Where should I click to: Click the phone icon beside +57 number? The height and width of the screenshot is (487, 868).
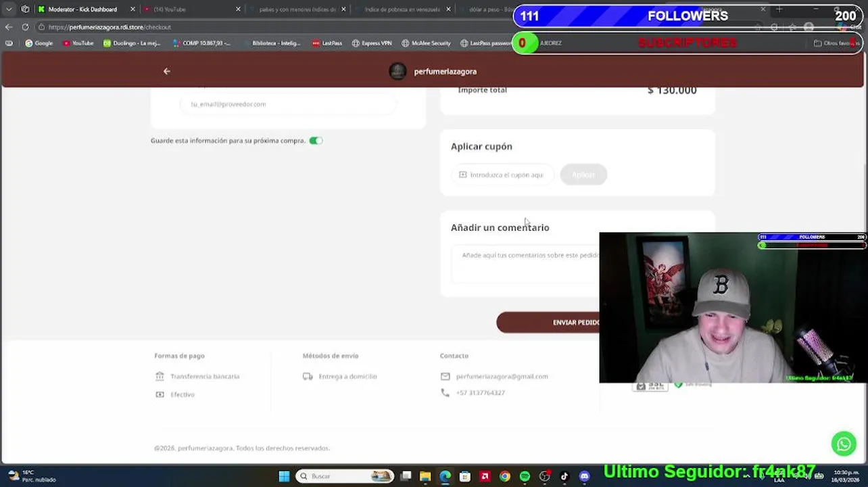click(445, 392)
